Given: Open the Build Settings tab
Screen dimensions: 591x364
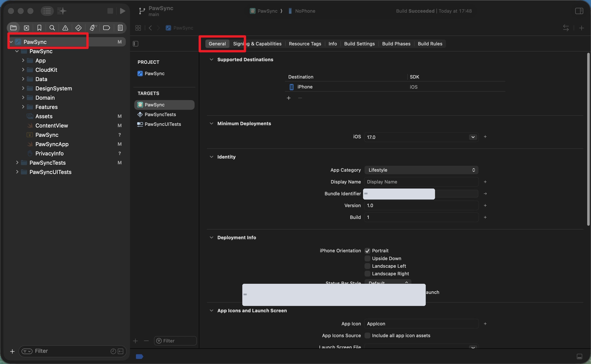Looking at the screenshot, I should click(x=359, y=43).
